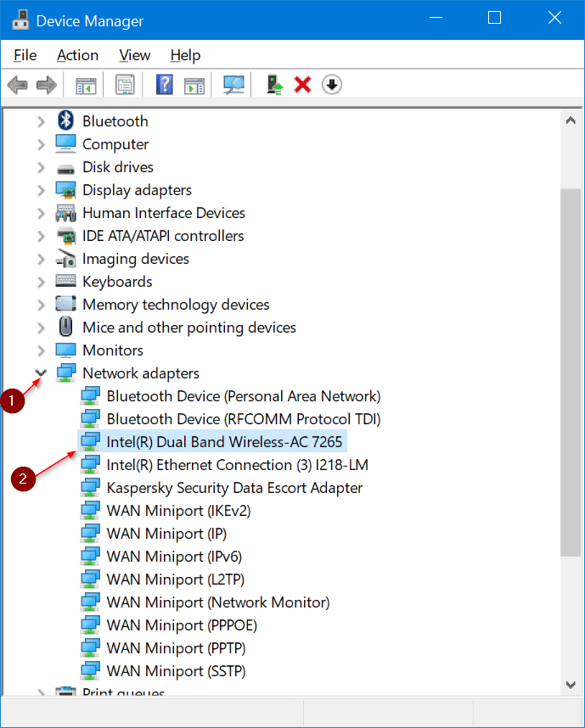Expand the Monitors node
The width and height of the screenshot is (585, 728).
[x=41, y=350]
